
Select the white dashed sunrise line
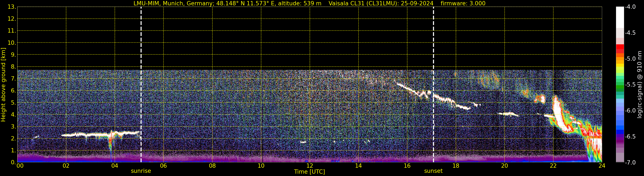(141, 85)
